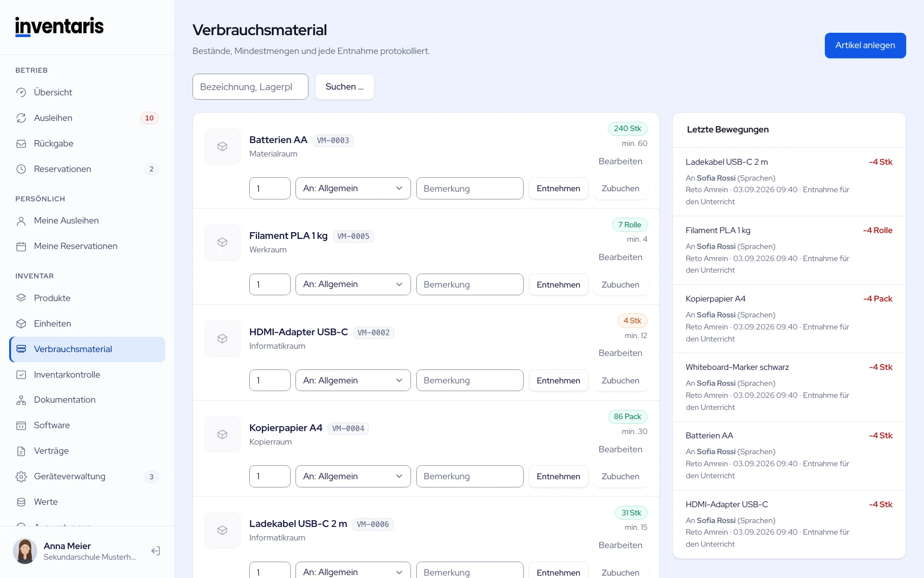Focus quantity field for Filament PLA 1 kg
Image resolution: width=924 pixels, height=578 pixels.
pos(269,285)
